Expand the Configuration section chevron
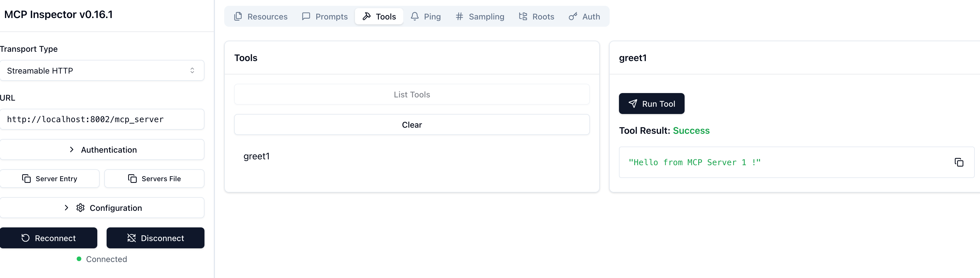The width and height of the screenshot is (980, 278). coord(67,208)
